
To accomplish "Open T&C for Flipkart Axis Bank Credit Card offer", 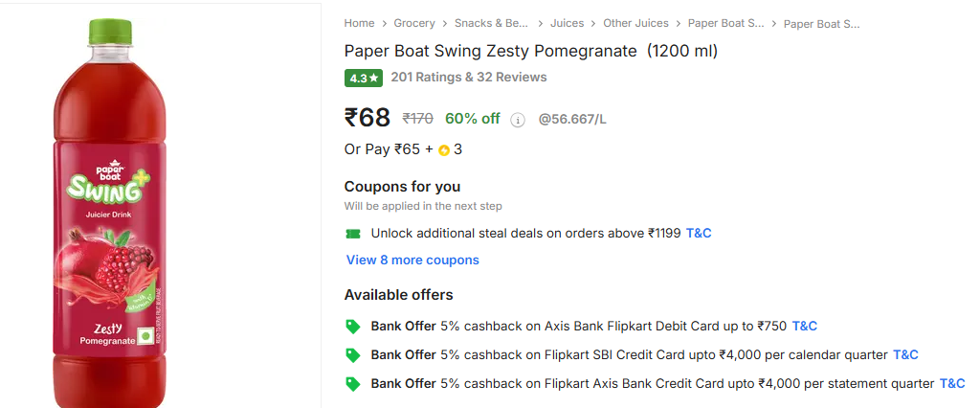I will pos(951,384).
